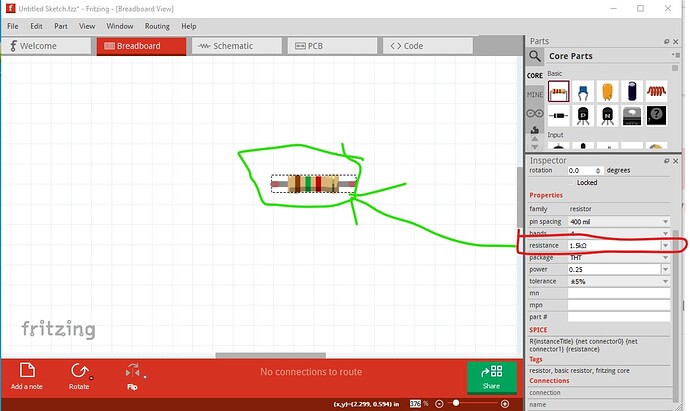Undock the Parts panel

pyautogui.click(x=667, y=41)
